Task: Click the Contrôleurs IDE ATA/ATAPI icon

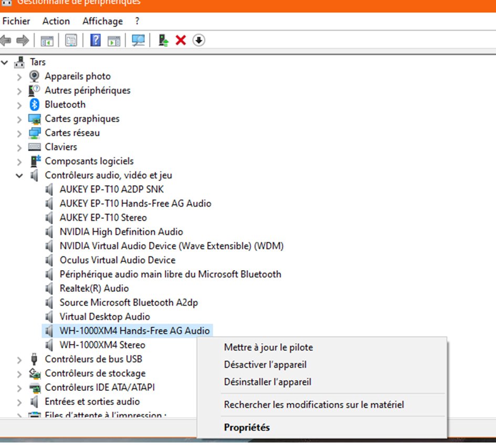Action: pos(35,387)
